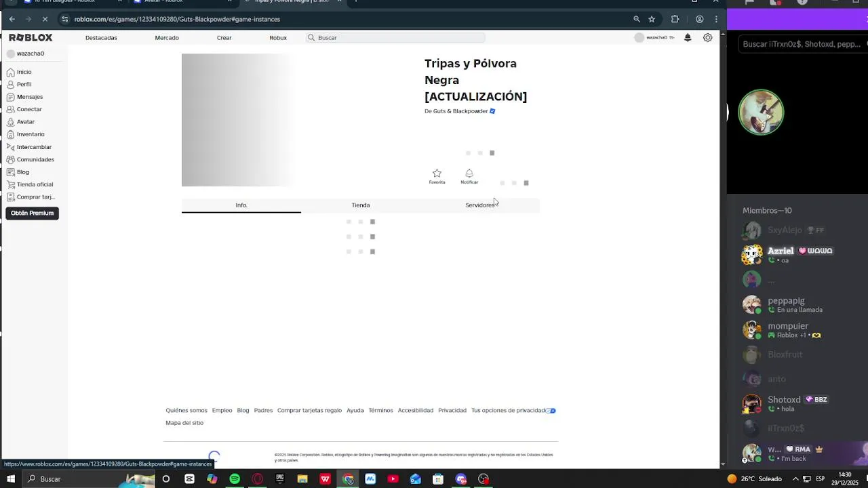Image resolution: width=868 pixels, height=488 pixels.
Task: Open wazacha0 profile in the sidebar
Action: tap(26, 54)
